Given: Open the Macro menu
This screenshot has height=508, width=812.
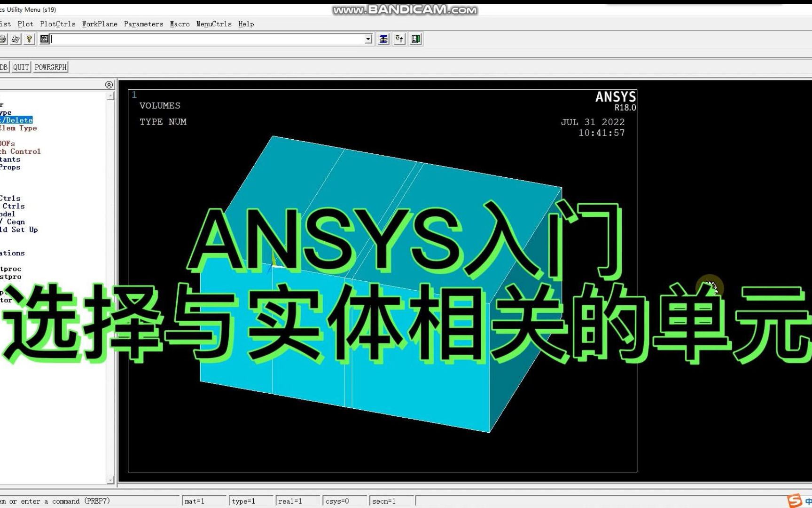Looking at the screenshot, I should [180, 24].
